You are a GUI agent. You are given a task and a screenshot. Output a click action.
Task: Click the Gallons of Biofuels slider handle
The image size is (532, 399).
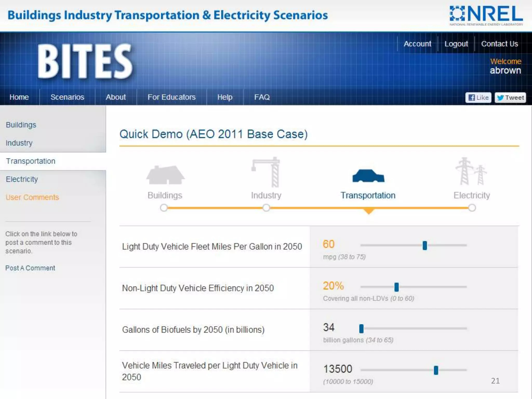pyautogui.click(x=361, y=329)
